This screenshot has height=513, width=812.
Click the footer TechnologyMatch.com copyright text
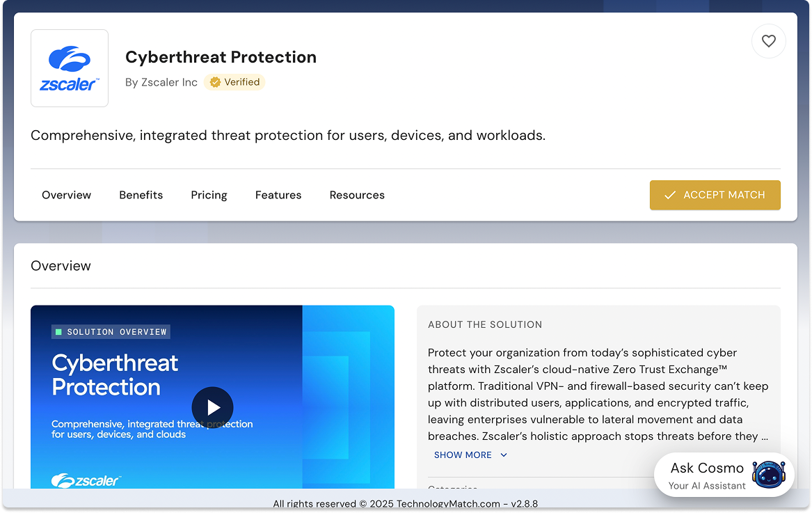406,504
